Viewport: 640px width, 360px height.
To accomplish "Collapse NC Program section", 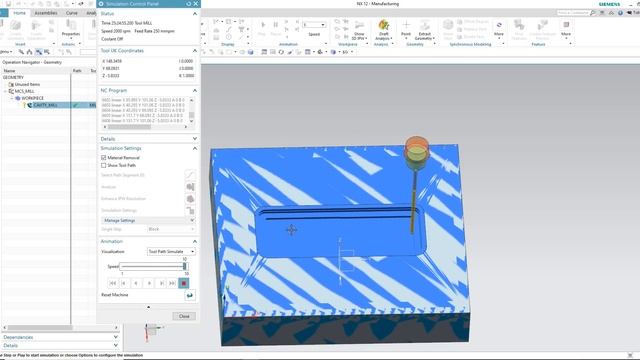I will click(195, 90).
